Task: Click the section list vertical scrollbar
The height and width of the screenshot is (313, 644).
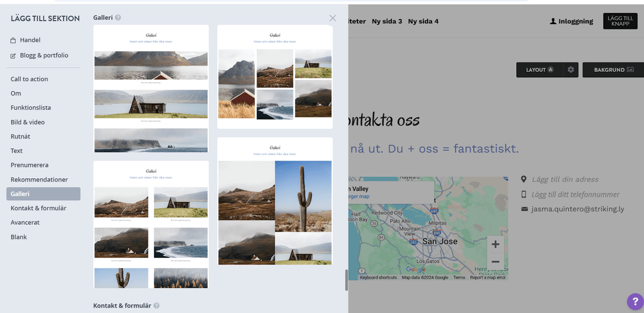Action: tap(347, 279)
